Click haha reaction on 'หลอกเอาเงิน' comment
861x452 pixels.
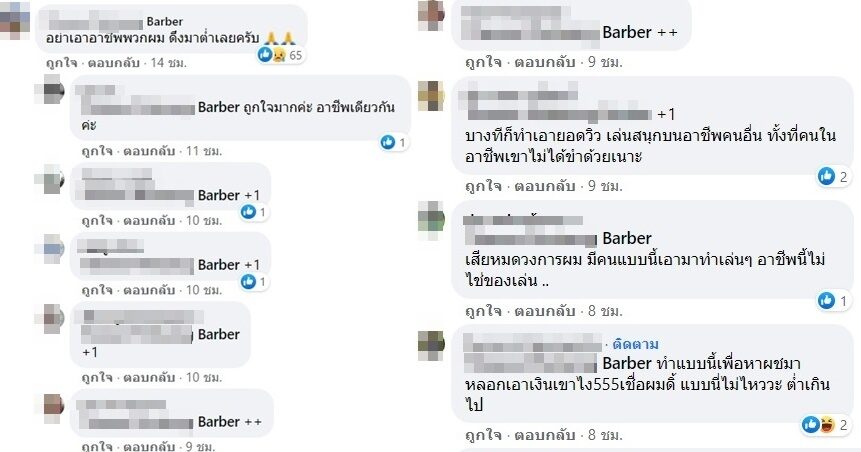click(x=827, y=425)
